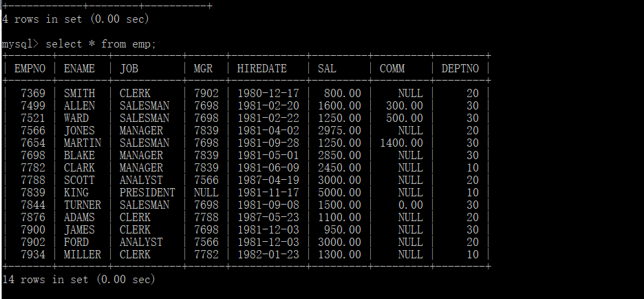
Task: Click hire date 1987-05-23
Action: 268,217
